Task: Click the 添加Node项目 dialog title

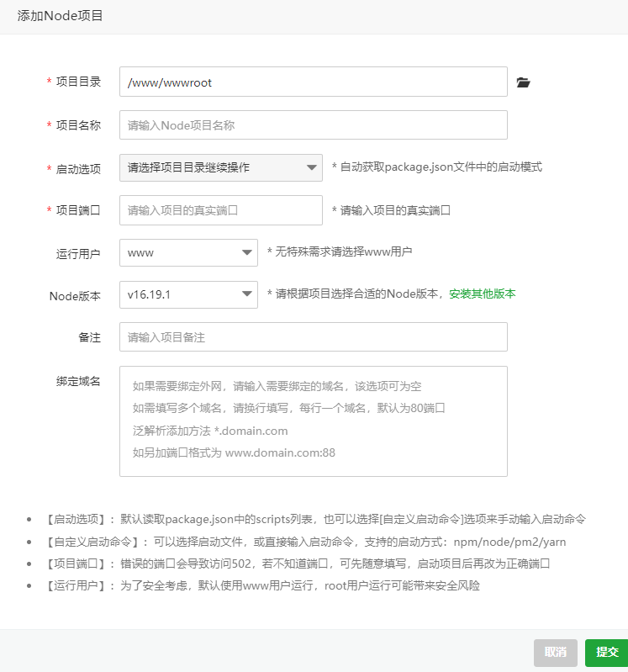Action: (x=60, y=16)
